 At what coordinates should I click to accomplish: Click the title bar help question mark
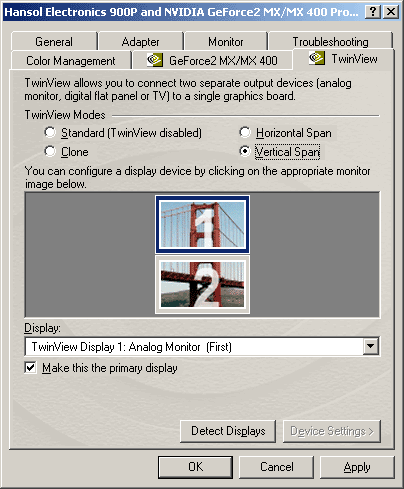tap(373, 12)
